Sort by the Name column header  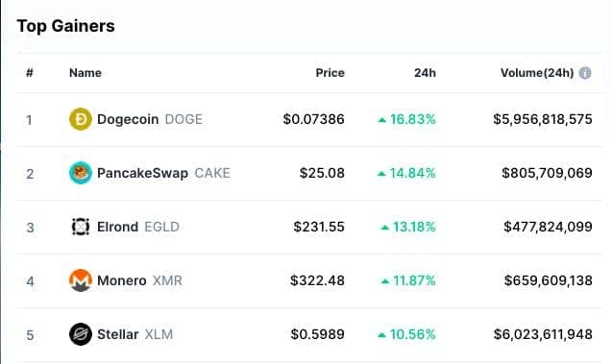86,73
